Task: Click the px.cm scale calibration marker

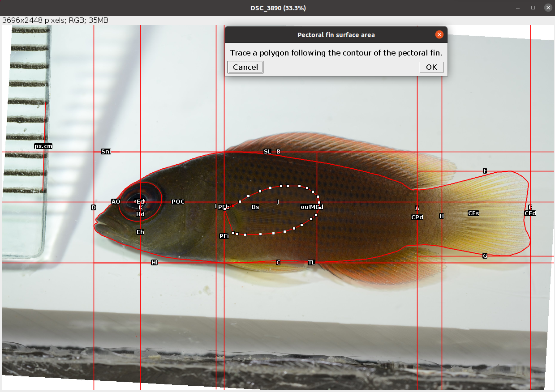Action: coord(43,146)
